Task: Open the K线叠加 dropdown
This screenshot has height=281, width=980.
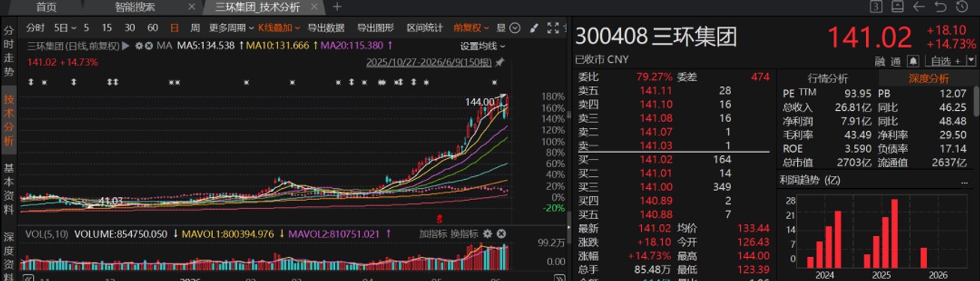Action: click(279, 28)
